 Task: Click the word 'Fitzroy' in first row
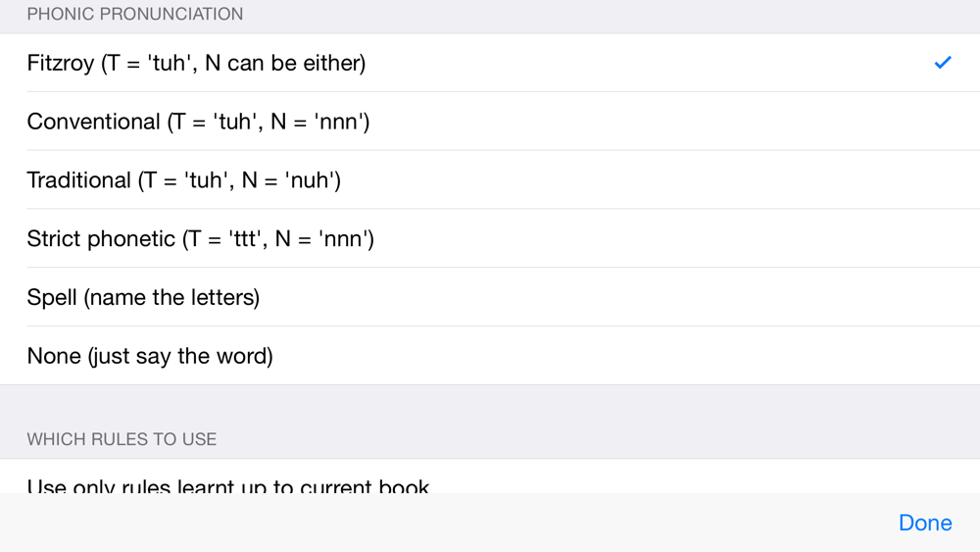click(61, 63)
